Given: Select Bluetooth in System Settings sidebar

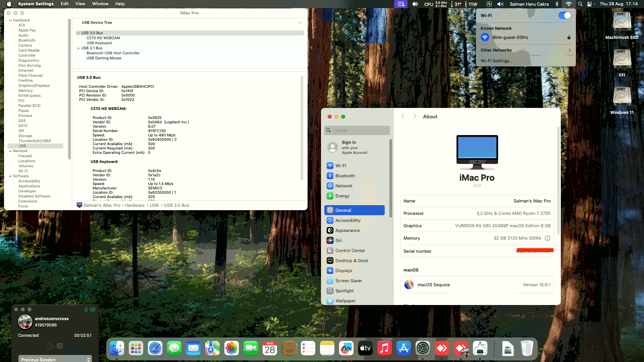Looking at the screenshot, I should point(345,176).
